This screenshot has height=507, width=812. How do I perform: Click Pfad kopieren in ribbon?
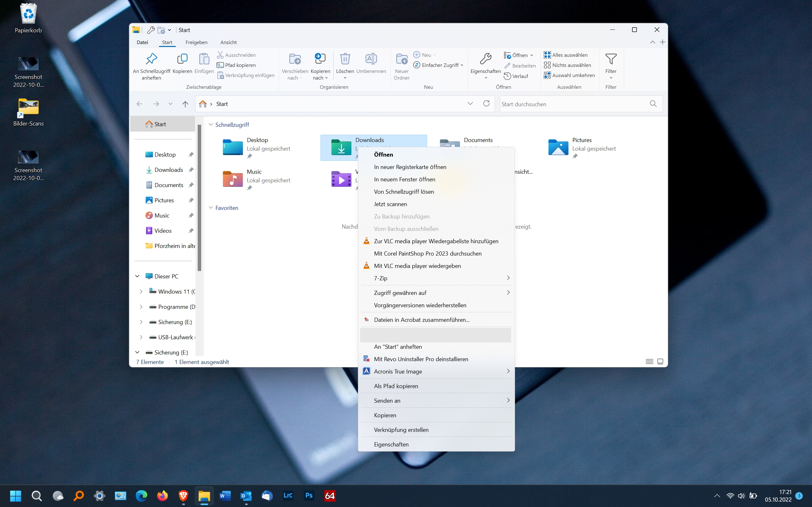pos(240,65)
